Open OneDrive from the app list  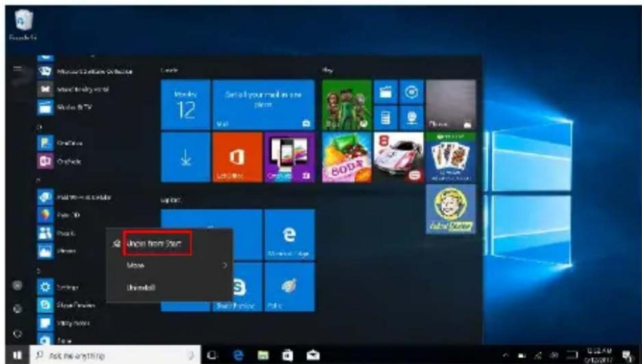pos(61,144)
